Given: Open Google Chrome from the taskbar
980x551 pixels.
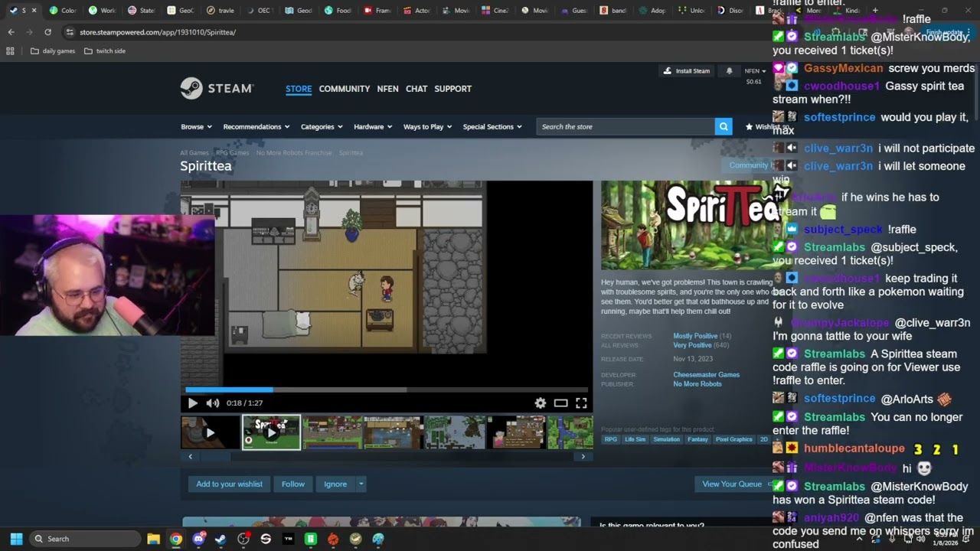Looking at the screenshot, I should (x=176, y=539).
